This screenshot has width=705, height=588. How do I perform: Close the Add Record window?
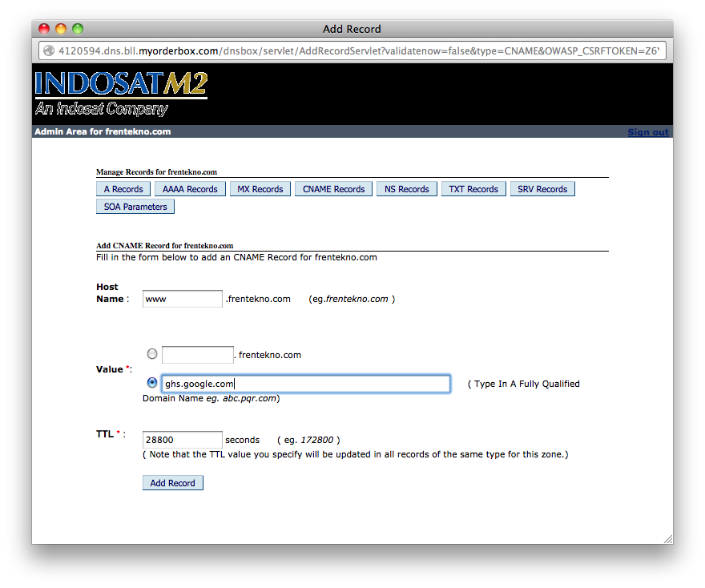coord(43,29)
